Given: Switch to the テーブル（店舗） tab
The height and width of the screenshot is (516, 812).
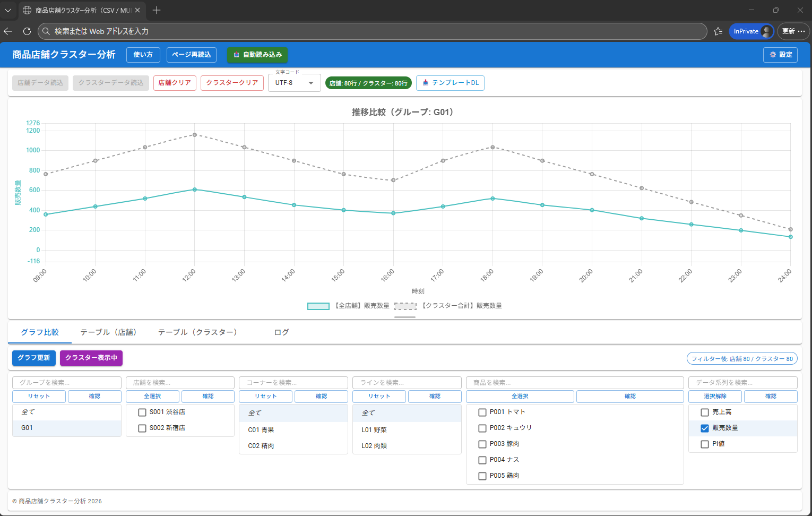Looking at the screenshot, I should click(108, 332).
